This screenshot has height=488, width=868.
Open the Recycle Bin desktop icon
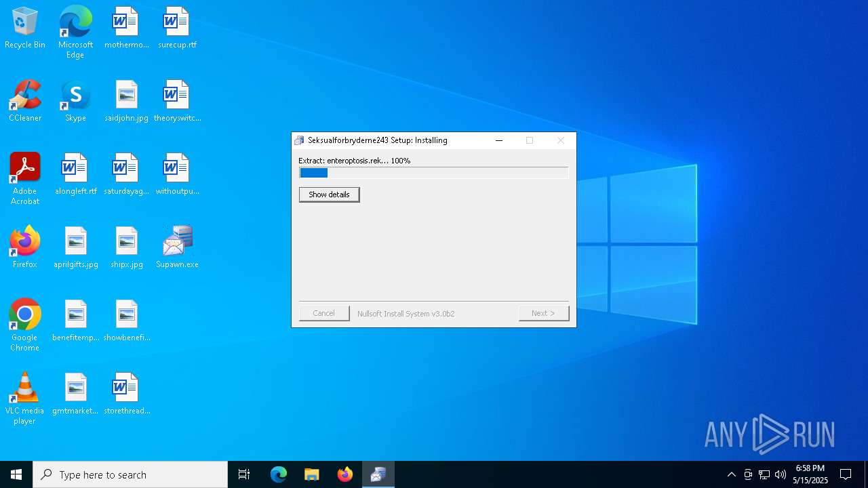coord(25,28)
